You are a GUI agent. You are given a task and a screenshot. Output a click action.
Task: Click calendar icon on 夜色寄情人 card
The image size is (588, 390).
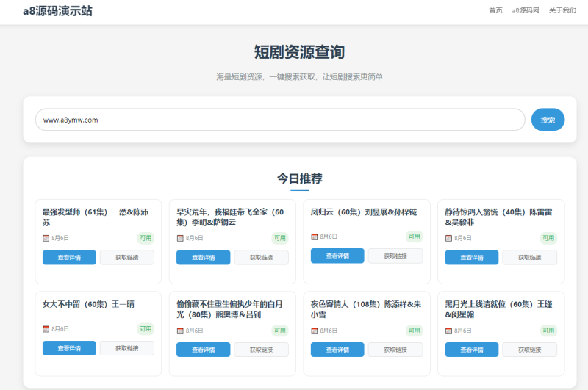pyautogui.click(x=315, y=331)
